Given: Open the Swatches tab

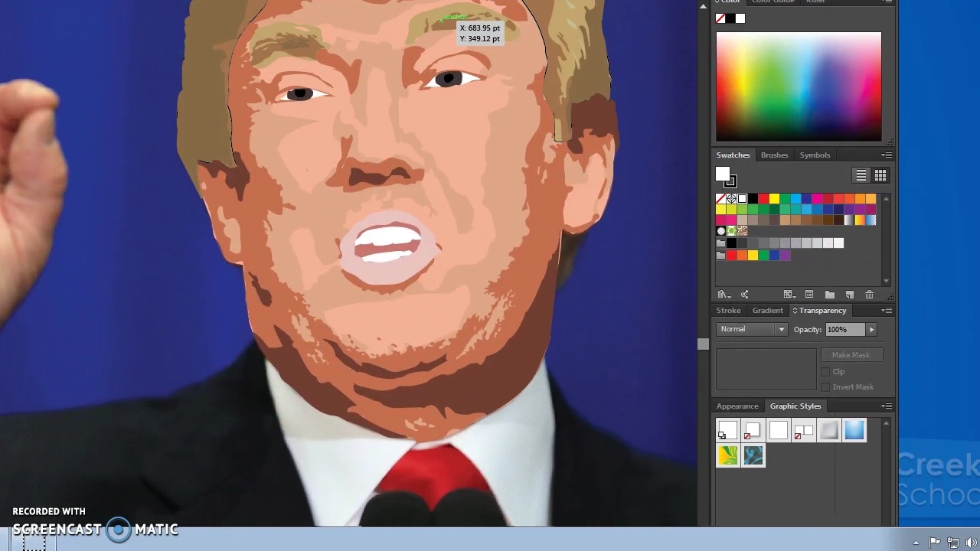Looking at the screenshot, I should 733,155.
